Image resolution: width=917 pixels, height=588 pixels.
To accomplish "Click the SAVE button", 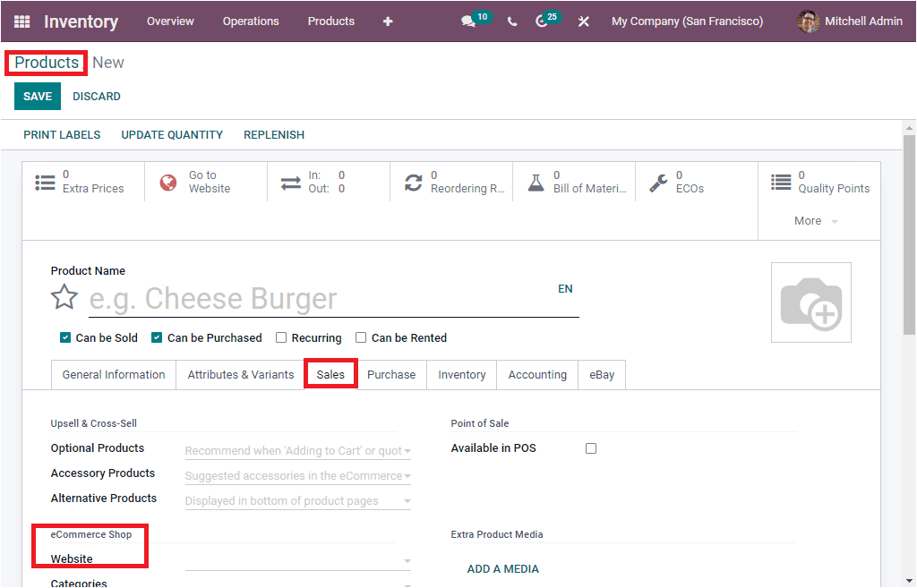I will click(x=37, y=96).
